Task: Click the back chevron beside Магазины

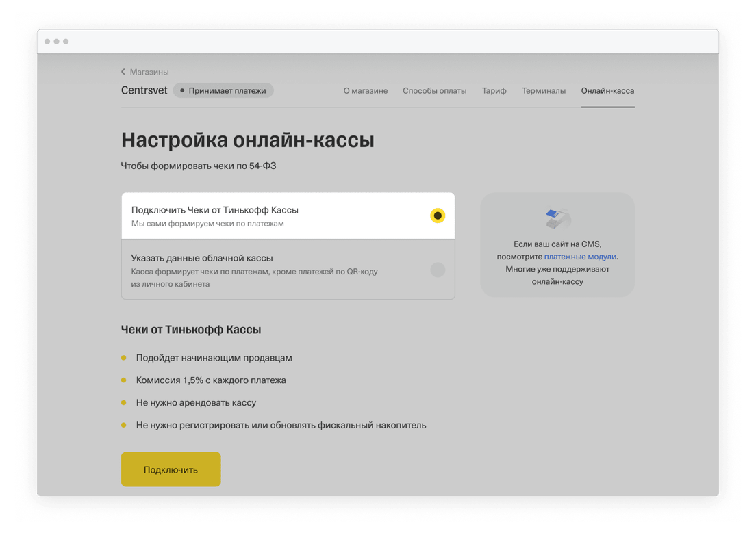Action: point(123,72)
